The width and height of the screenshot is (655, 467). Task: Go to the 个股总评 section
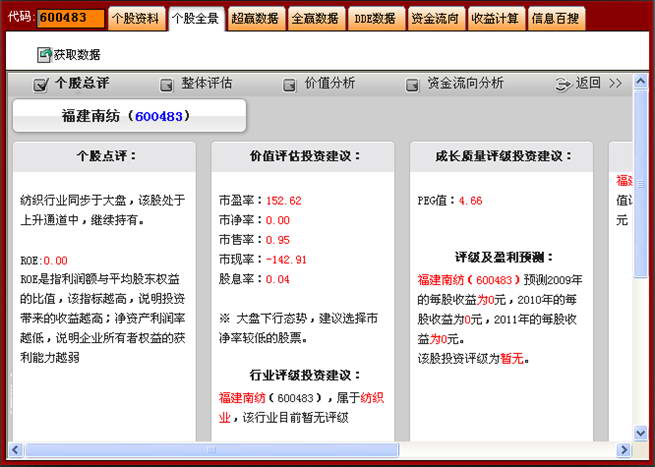[82, 83]
